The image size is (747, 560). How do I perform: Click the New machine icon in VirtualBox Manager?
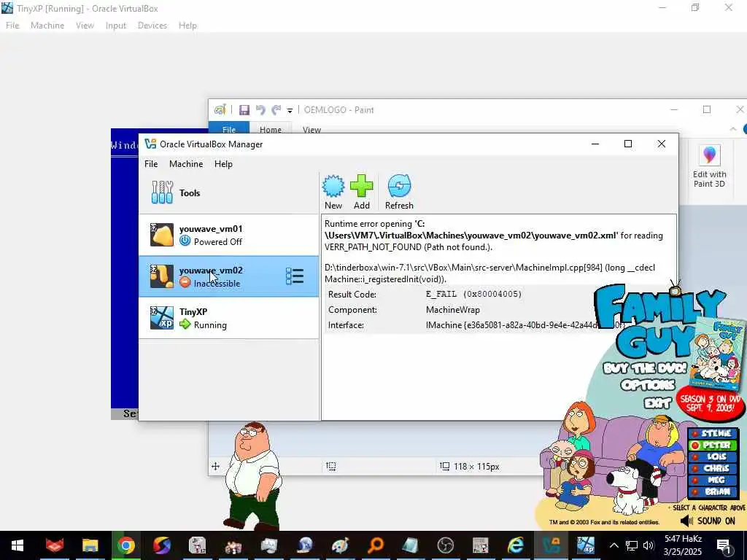coord(333,192)
